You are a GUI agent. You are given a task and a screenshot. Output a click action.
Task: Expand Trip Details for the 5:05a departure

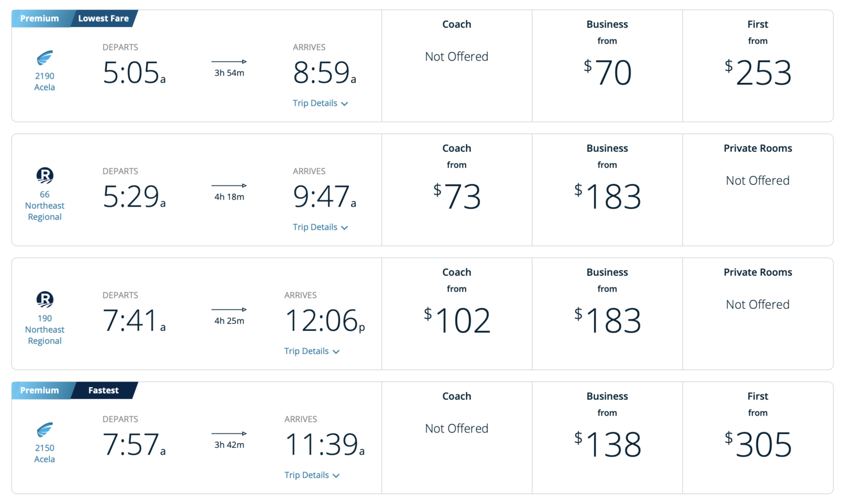click(320, 103)
